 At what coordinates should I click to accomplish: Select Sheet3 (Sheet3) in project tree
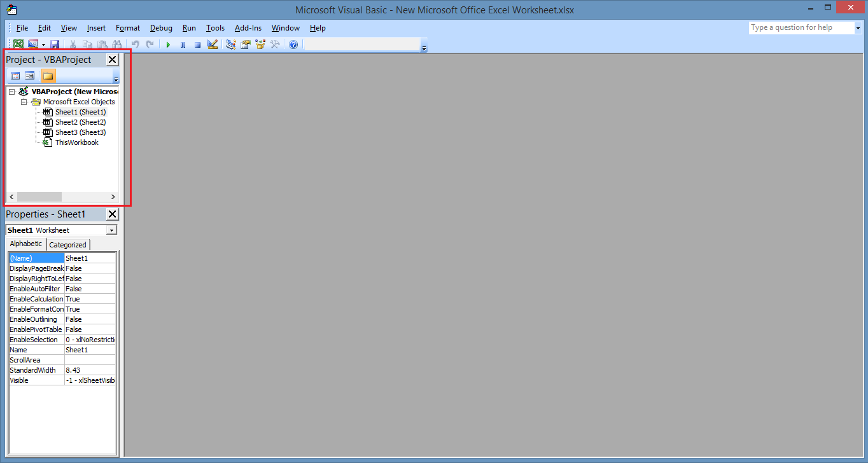pos(80,132)
